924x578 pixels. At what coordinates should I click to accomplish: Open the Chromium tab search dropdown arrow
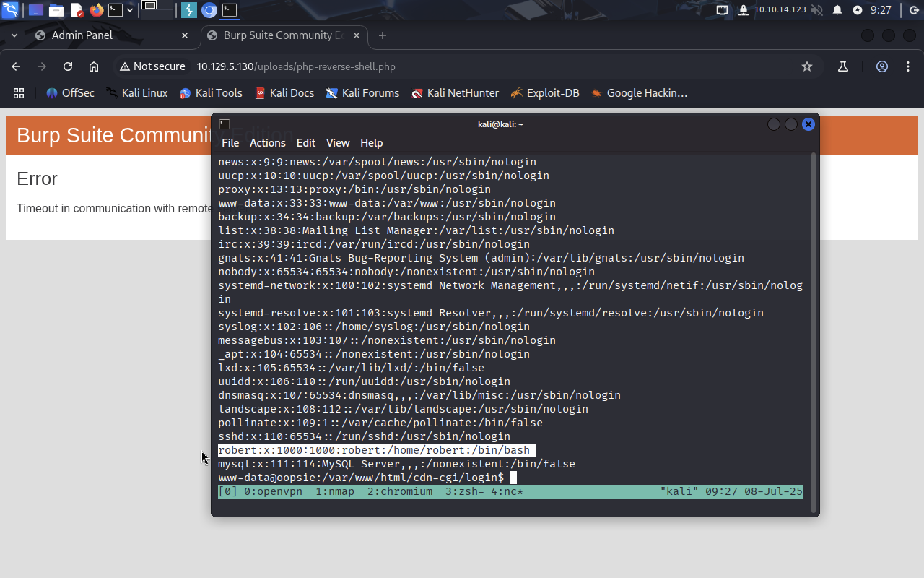pyautogui.click(x=14, y=35)
